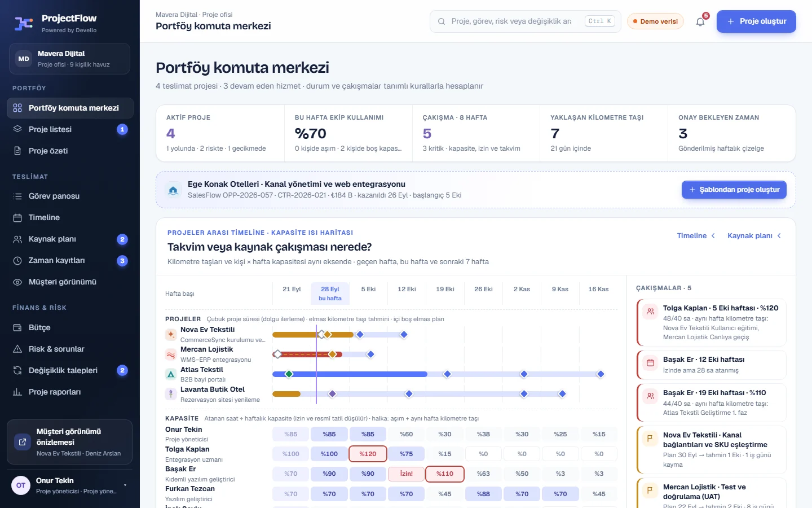The image size is (812, 508).
Task: Click the search magnifier icon
Action: [442, 21]
